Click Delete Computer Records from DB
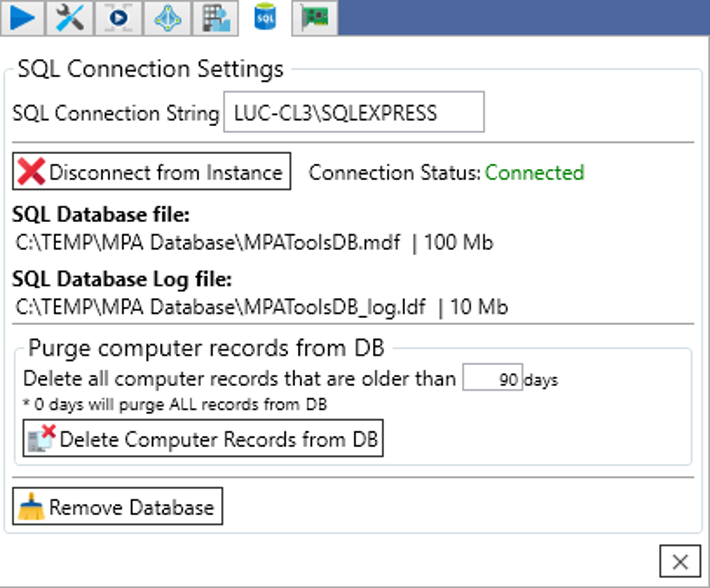This screenshot has height=588, width=710. pyautogui.click(x=203, y=438)
